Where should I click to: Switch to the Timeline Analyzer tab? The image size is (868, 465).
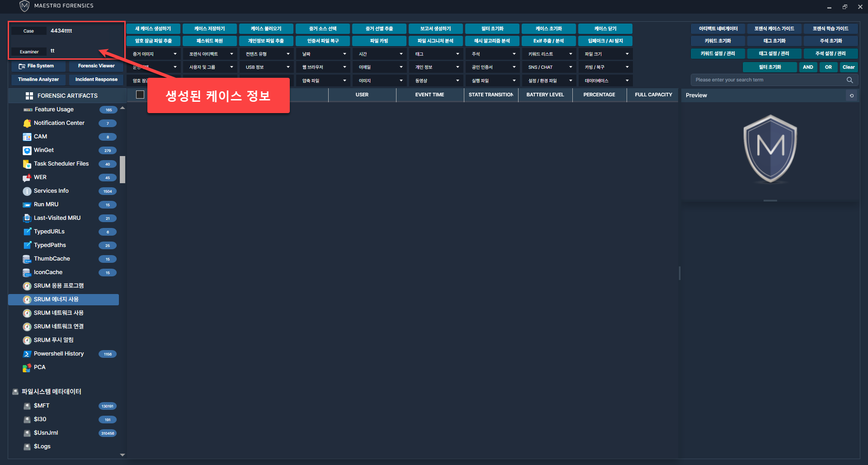(x=38, y=80)
